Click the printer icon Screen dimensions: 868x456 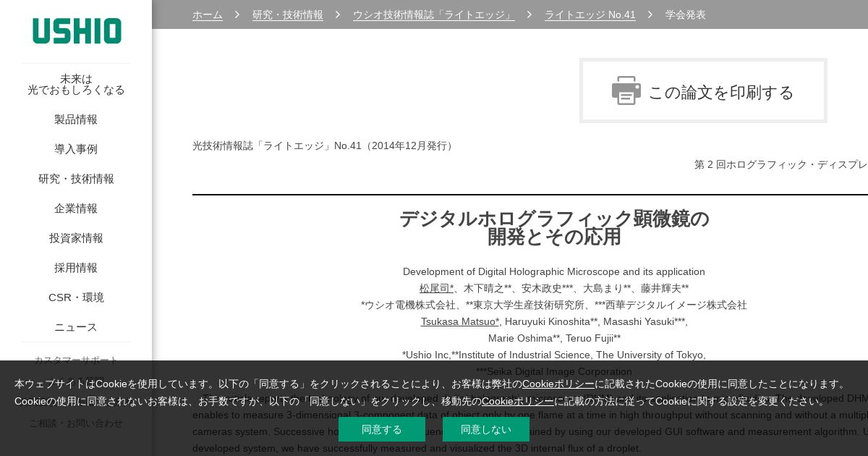coord(626,90)
